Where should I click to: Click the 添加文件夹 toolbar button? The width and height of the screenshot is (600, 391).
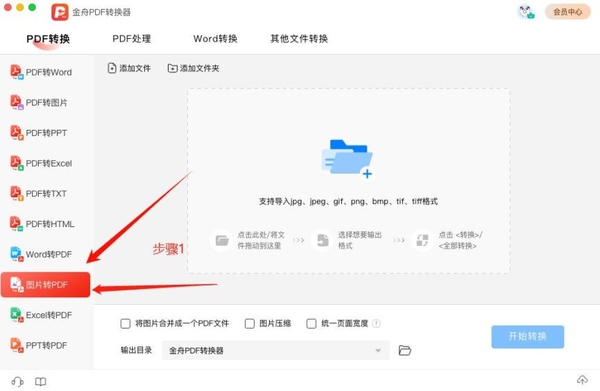193,68
